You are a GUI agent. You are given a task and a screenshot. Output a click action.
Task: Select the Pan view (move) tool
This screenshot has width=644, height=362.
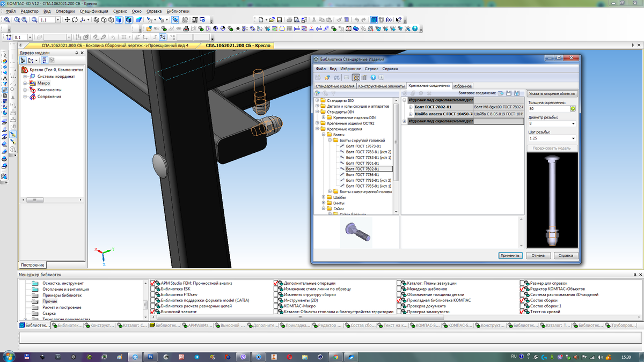[67, 20]
